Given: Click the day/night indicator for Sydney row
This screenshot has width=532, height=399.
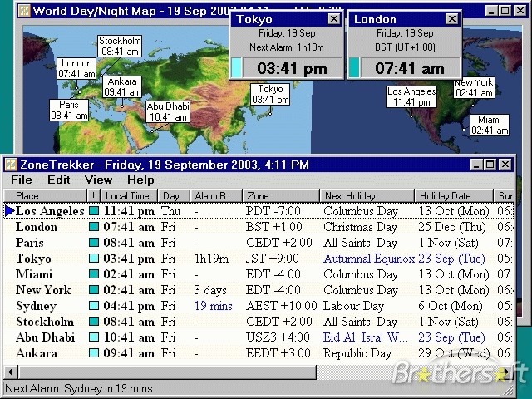Looking at the screenshot, I should [x=94, y=306].
